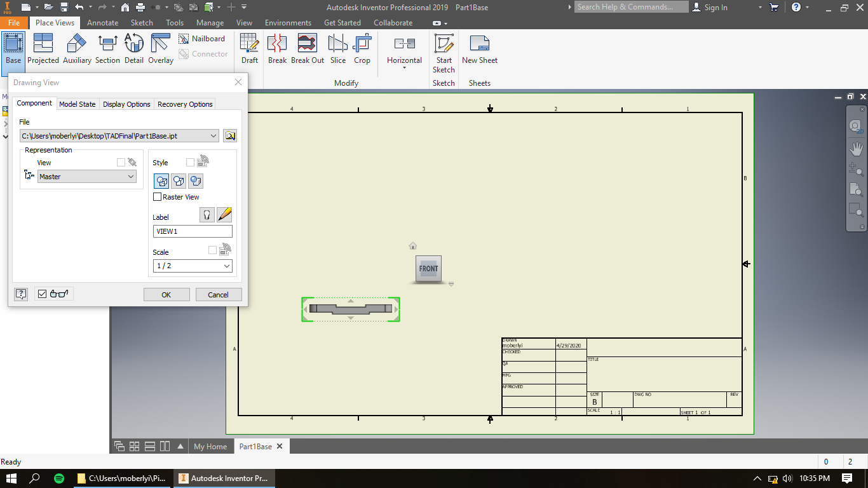Click the Save icon in quick access toolbar
The image size is (868, 488).
click(64, 8)
